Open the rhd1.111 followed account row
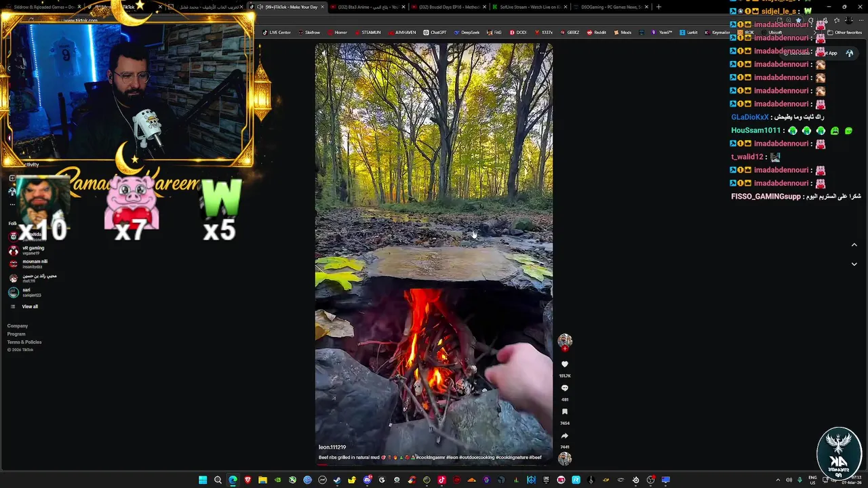The image size is (868, 488). pyautogui.click(x=33, y=278)
